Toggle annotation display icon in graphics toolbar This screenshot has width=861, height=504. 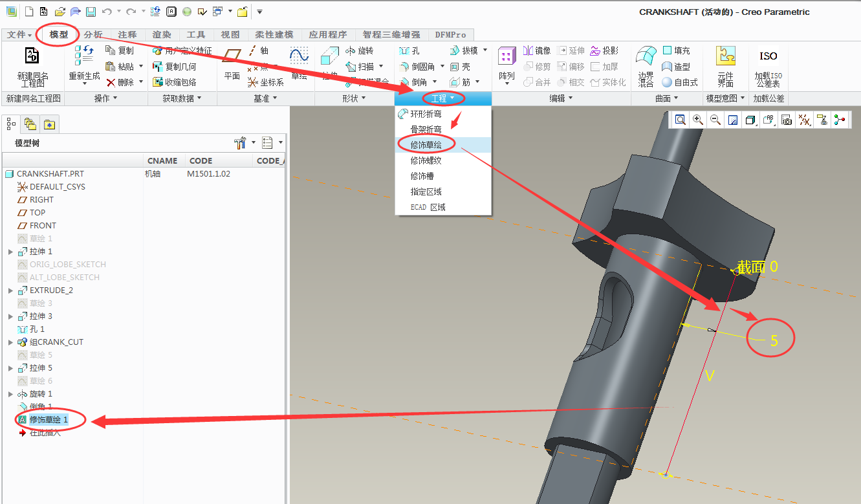[x=822, y=120]
